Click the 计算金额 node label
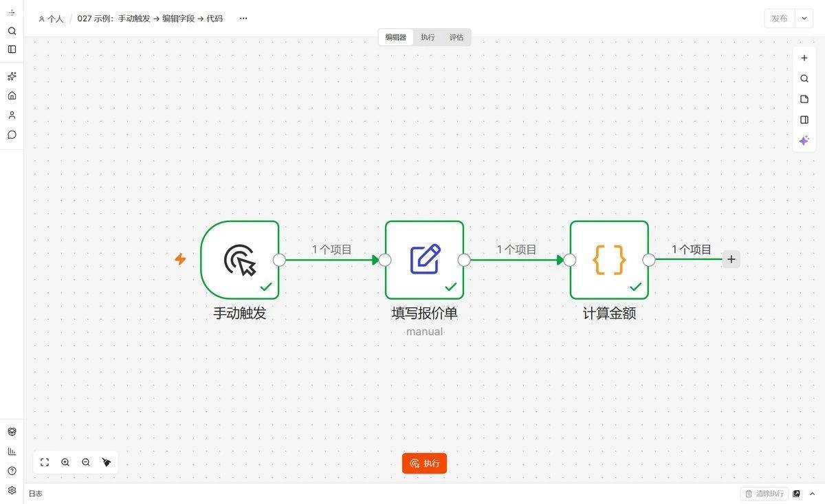 click(609, 314)
